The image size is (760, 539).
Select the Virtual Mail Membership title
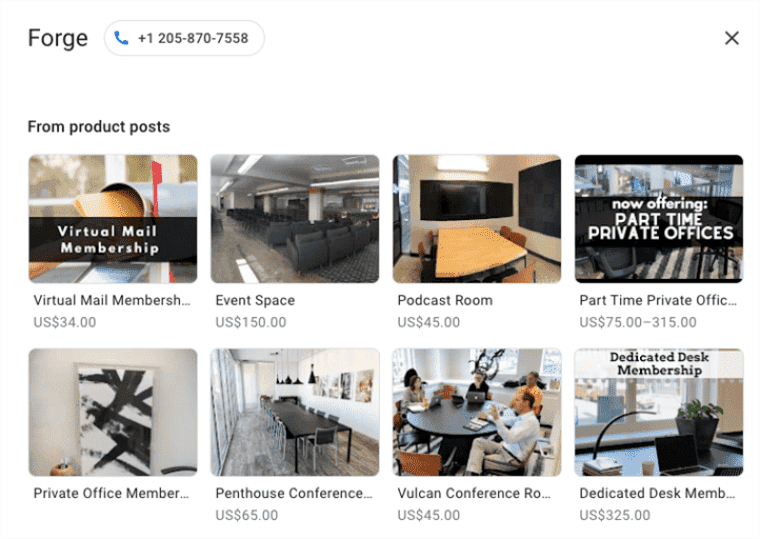(112, 300)
